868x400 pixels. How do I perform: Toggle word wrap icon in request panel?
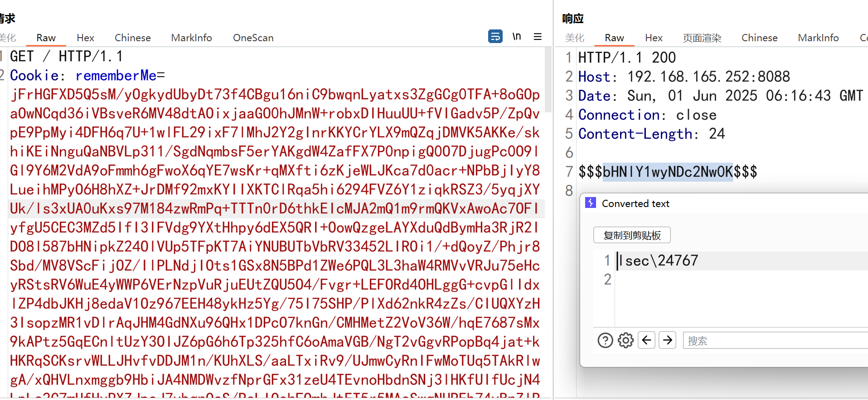click(495, 36)
